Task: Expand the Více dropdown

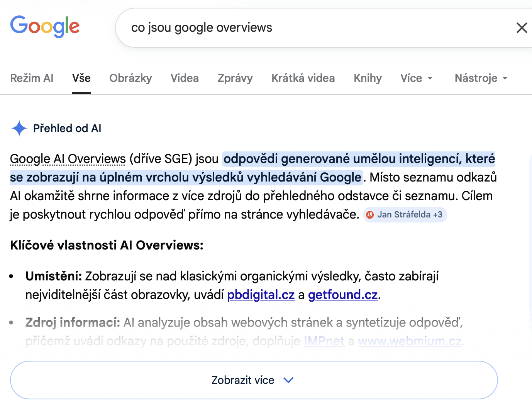Action: (417, 78)
